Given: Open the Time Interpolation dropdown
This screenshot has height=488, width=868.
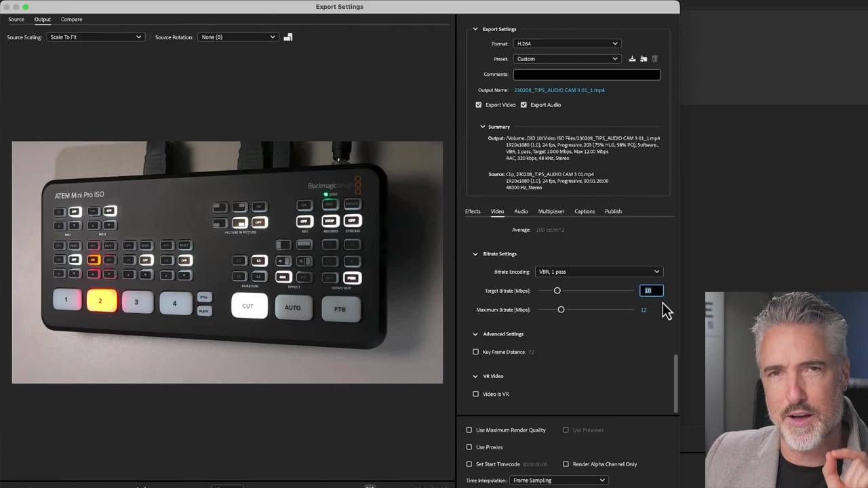Looking at the screenshot, I should tap(557, 480).
